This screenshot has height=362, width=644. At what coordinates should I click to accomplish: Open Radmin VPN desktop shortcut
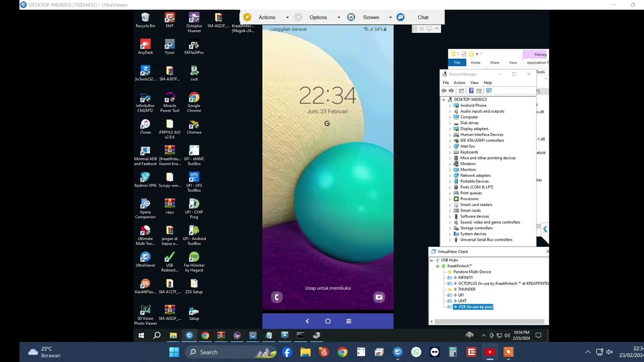(145, 180)
